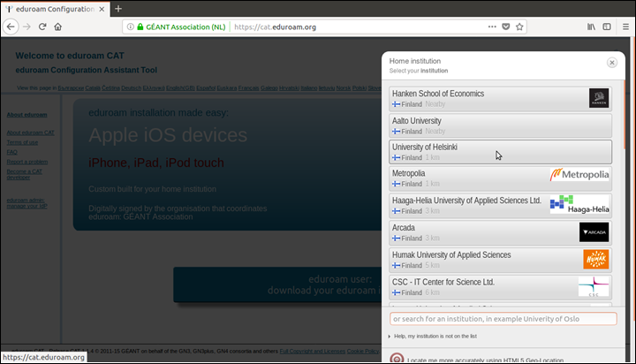Switch page language to English(GB)
This screenshot has height=364, width=636.
tap(180, 88)
